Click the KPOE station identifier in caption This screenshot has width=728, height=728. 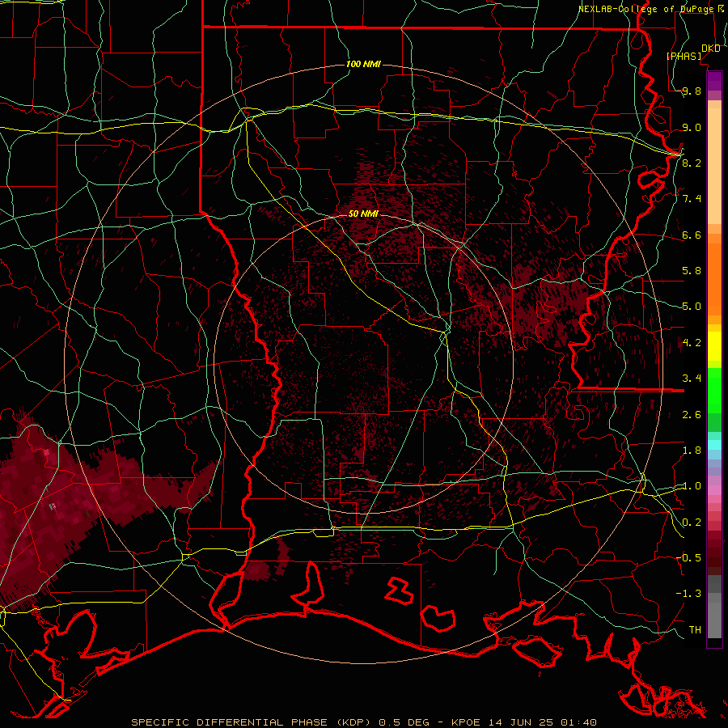(467, 722)
